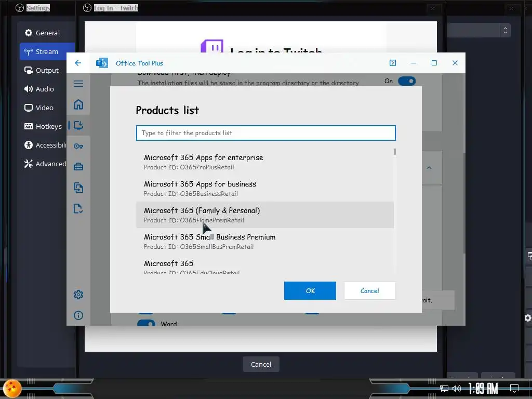Select Microsoft 365 Apps for business

point(264,188)
